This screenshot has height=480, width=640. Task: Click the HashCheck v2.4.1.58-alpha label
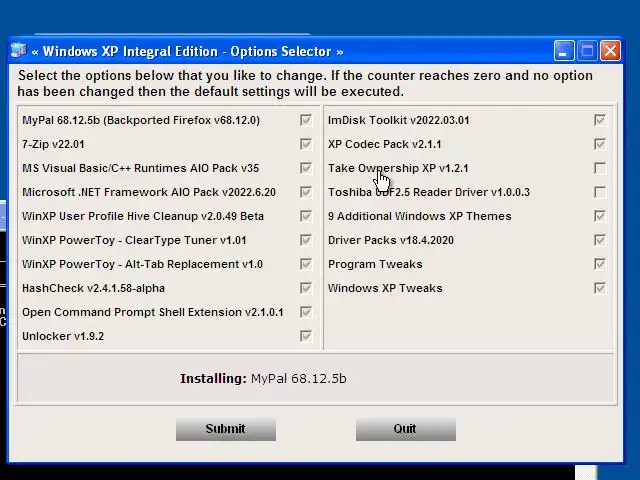pyautogui.click(x=93, y=288)
